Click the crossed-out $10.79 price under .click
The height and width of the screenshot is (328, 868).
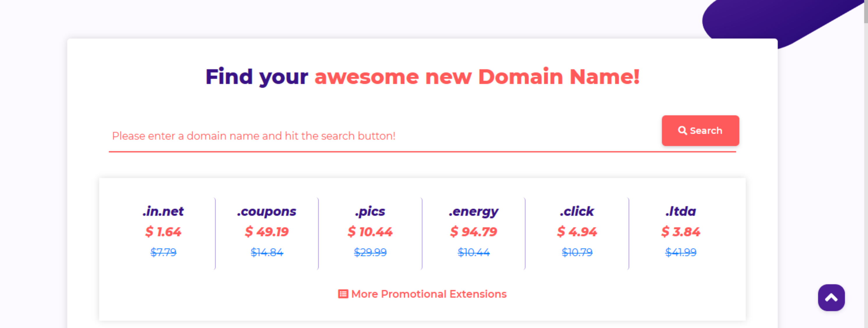tap(577, 252)
